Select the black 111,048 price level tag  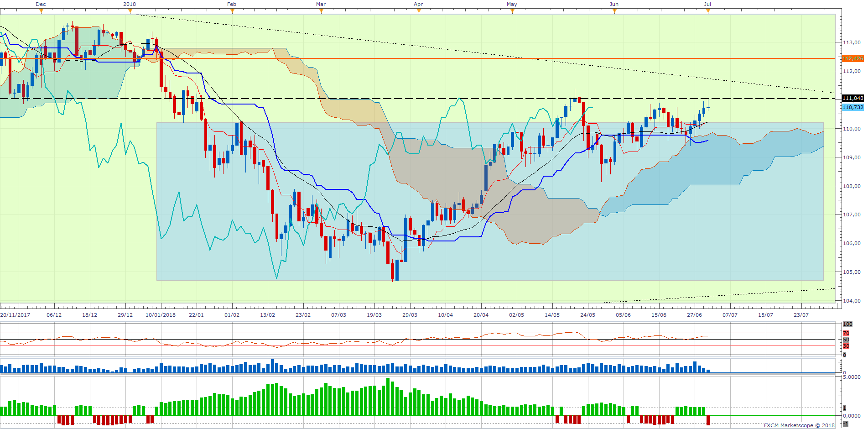(x=852, y=98)
